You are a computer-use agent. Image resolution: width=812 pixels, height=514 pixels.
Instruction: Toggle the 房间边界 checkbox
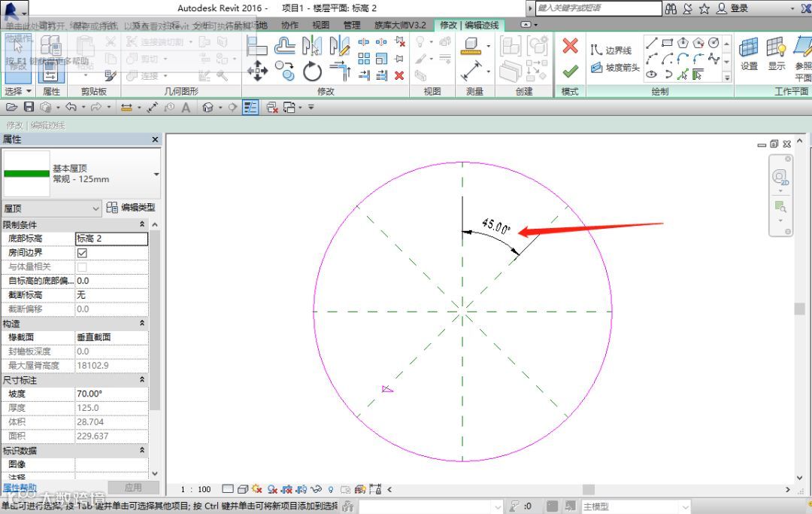[x=82, y=253]
